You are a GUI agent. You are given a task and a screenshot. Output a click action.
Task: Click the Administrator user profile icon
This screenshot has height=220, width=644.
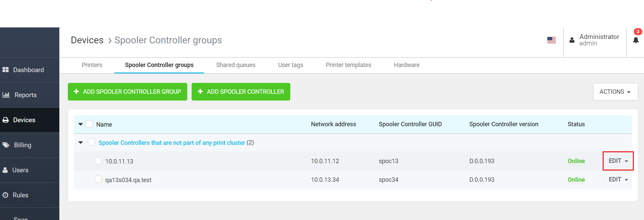click(x=572, y=40)
